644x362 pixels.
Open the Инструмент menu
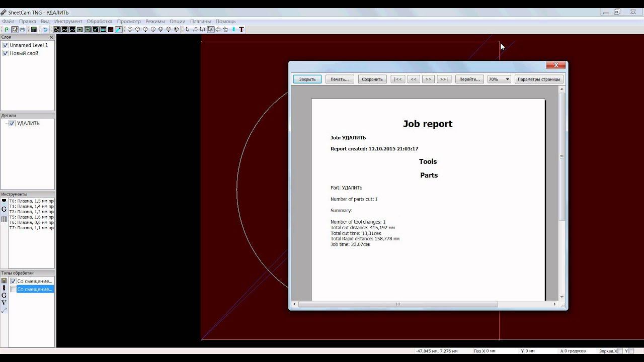(x=68, y=22)
